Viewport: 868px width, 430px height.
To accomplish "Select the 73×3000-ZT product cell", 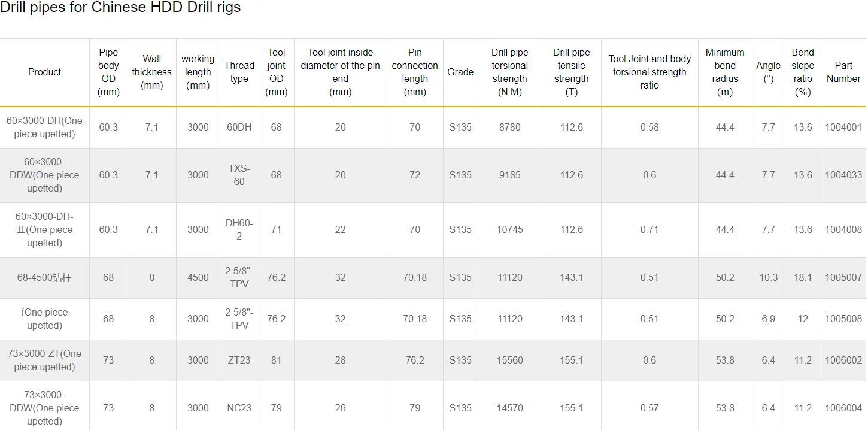I will 45,360.
